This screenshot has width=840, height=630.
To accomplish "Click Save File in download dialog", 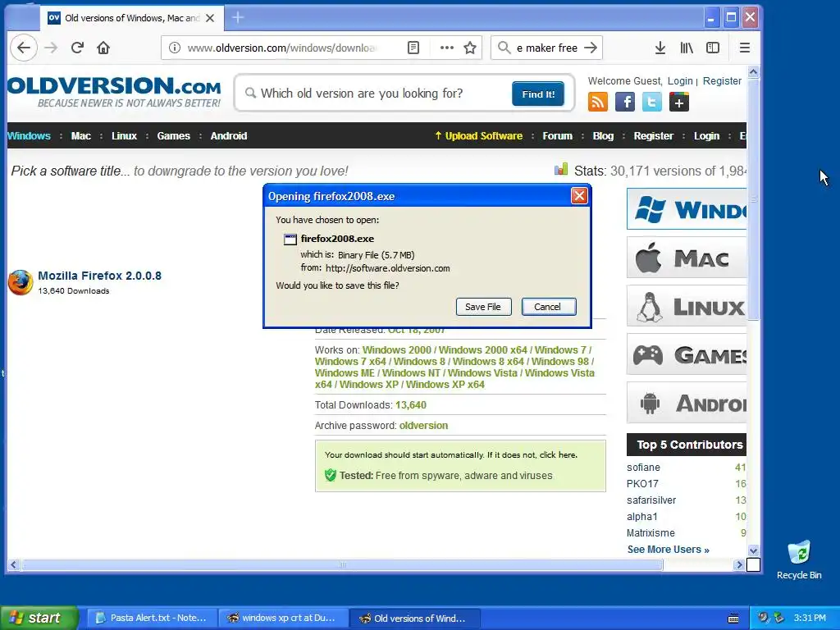I will pos(483,307).
